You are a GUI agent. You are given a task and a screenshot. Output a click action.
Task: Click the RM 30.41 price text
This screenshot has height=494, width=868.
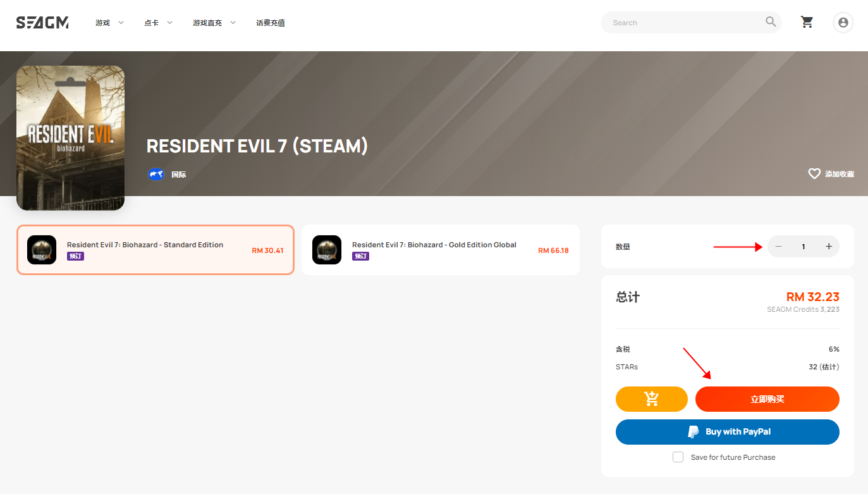point(267,250)
